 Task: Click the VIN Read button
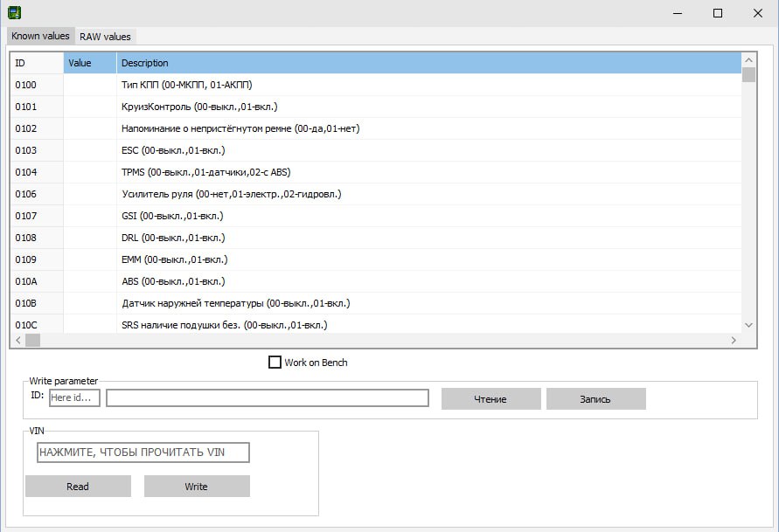pos(78,487)
